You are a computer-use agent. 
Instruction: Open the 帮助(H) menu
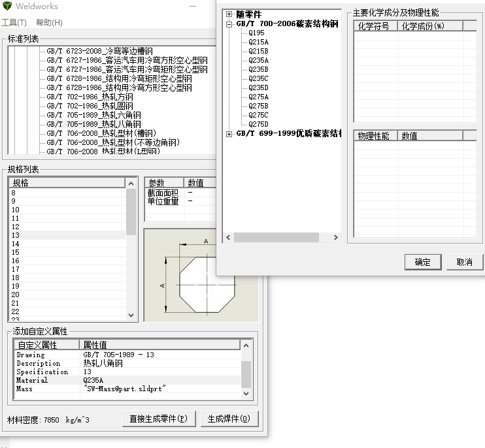(x=49, y=23)
